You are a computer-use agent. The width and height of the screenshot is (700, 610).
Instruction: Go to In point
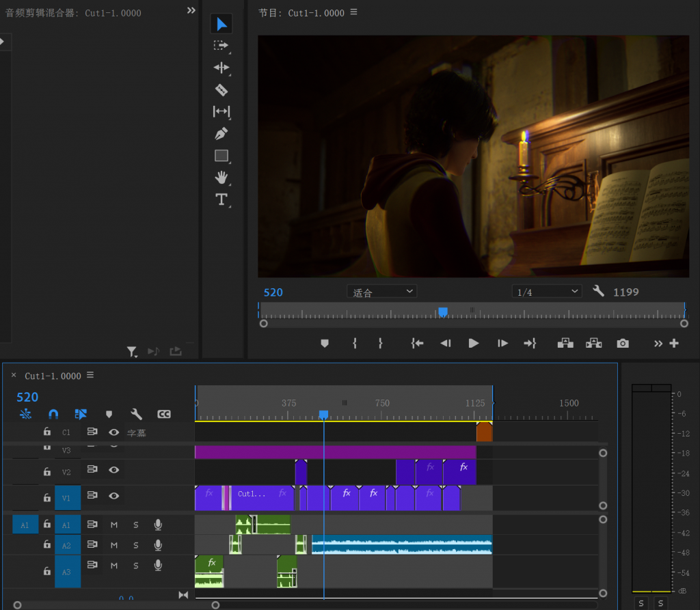tap(417, 343)
